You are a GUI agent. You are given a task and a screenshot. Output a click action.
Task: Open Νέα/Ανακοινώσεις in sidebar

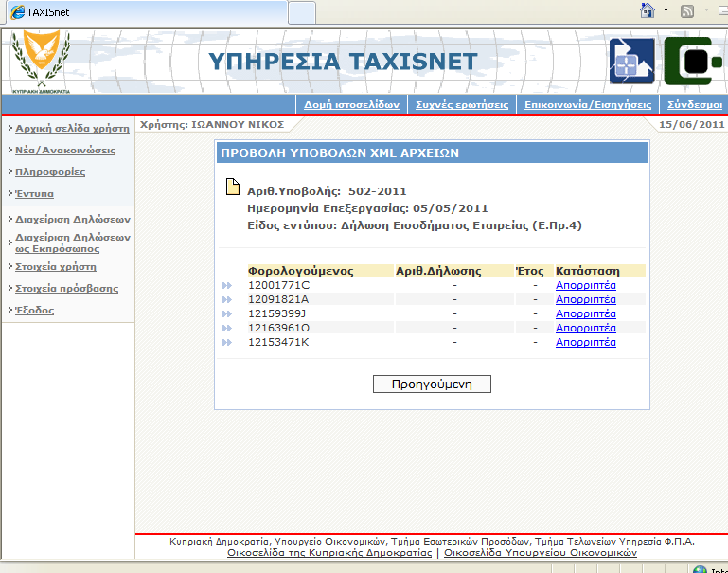[65, 151]
